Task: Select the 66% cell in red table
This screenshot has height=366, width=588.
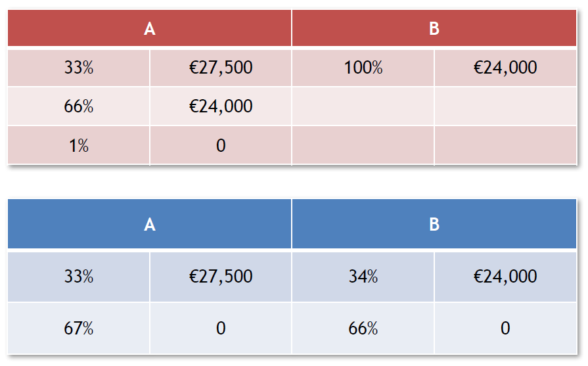Action: 78,106
